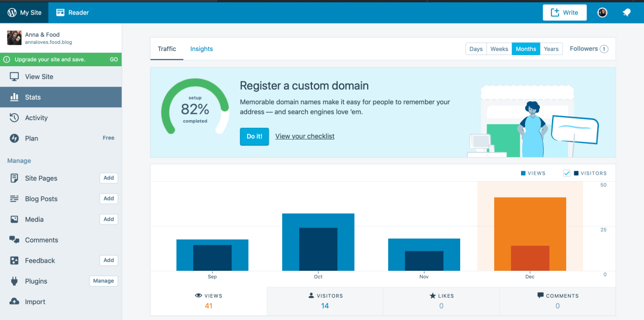644x320 pixels.
Task: Select Weeks as the stats period
Action: pyautogui.click(x=499, y=49)
